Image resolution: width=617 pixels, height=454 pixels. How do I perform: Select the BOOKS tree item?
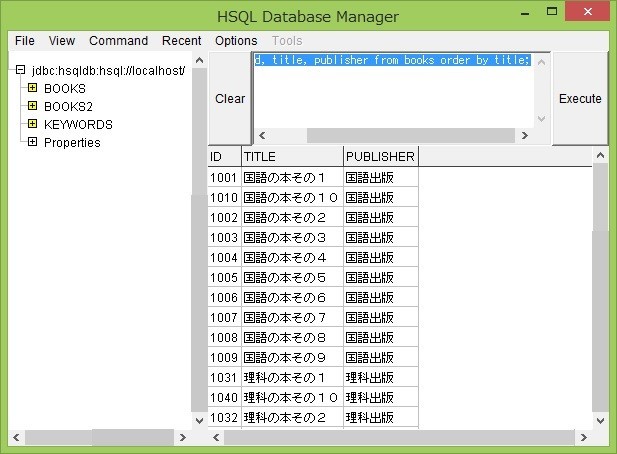tap(65, 89)
